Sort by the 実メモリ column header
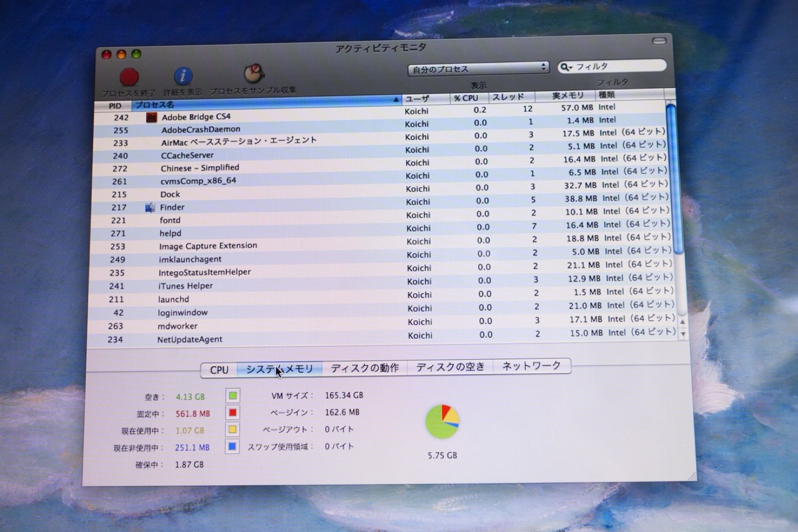Viewport: 798px width, 532px height. coord(565,95)
